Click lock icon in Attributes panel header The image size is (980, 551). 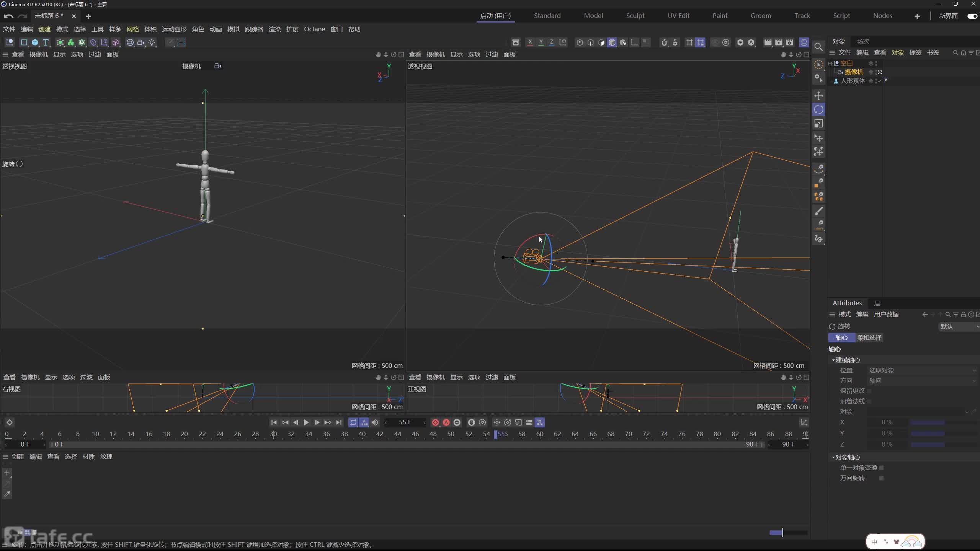(963, 315)
